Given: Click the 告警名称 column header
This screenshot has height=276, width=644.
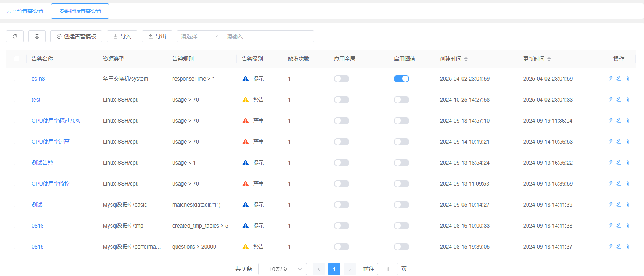Looking at the screenshot, I should tap(42, 59).
